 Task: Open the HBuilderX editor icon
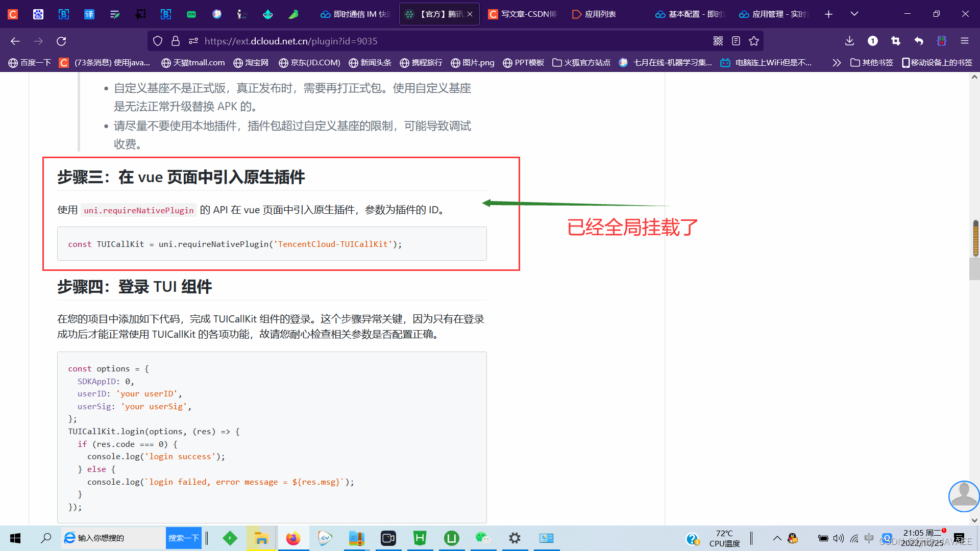point(421,538)
